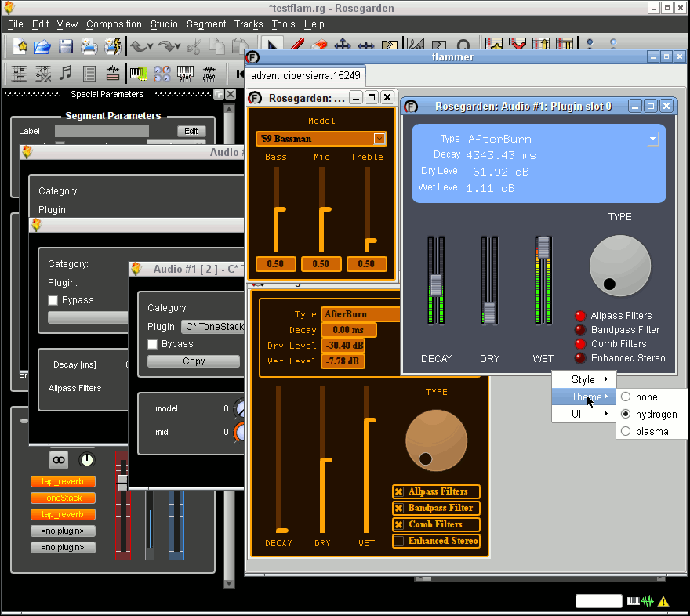Uncheck orange Comb Filters checkbox
Screen dimensions: 690x616
click(x=398, y=524)
